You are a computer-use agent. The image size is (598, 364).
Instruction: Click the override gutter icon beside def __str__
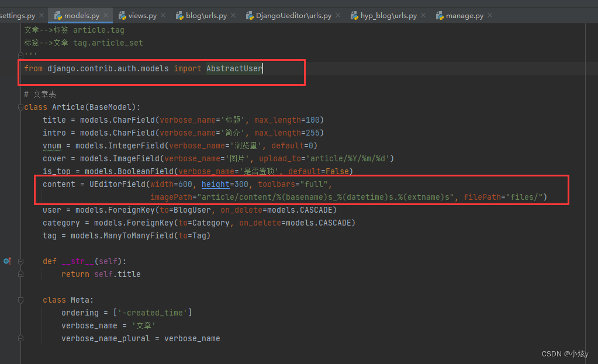[7, 261]
